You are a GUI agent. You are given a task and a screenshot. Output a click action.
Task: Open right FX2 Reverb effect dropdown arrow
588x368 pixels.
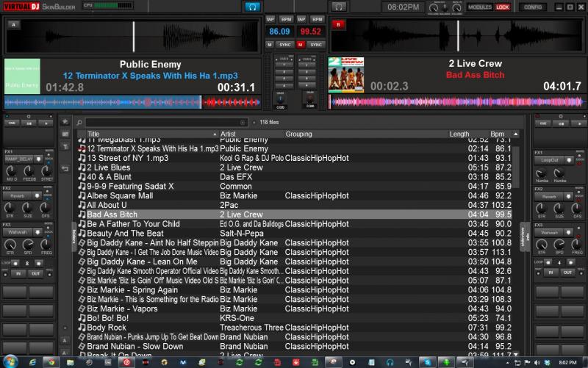pyautogui.click(x=569, y=197)
